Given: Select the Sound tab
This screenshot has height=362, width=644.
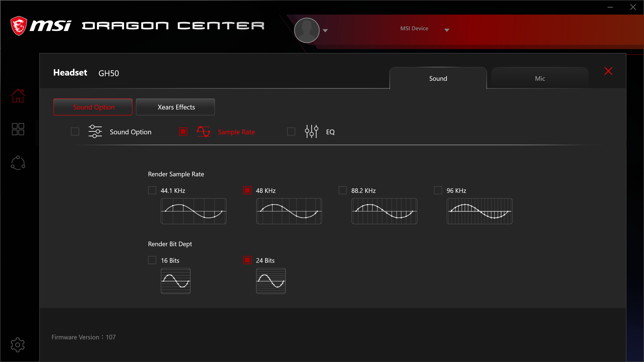Looking at the screenshot, I should pyautogui.click(x=438, y=78).
